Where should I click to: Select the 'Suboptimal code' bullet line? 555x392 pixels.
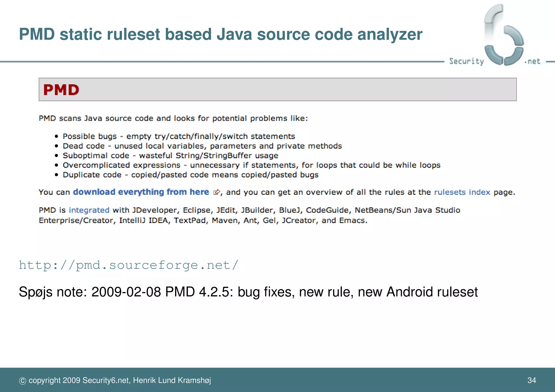(x=170, y=156)
